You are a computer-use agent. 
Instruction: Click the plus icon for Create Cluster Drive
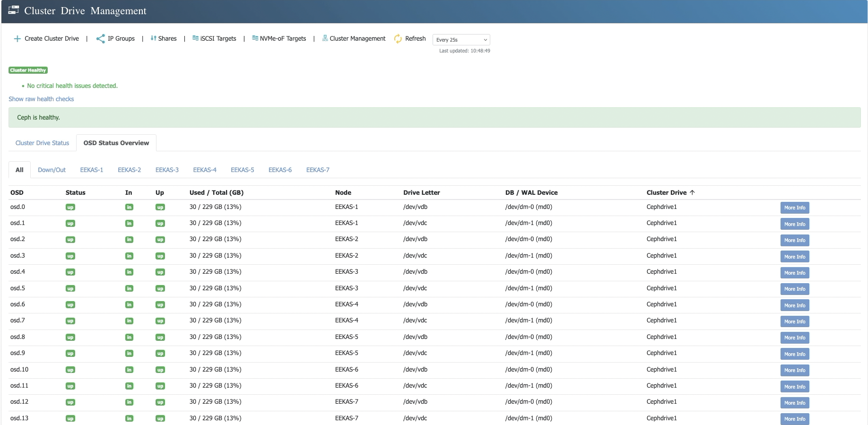17,39
